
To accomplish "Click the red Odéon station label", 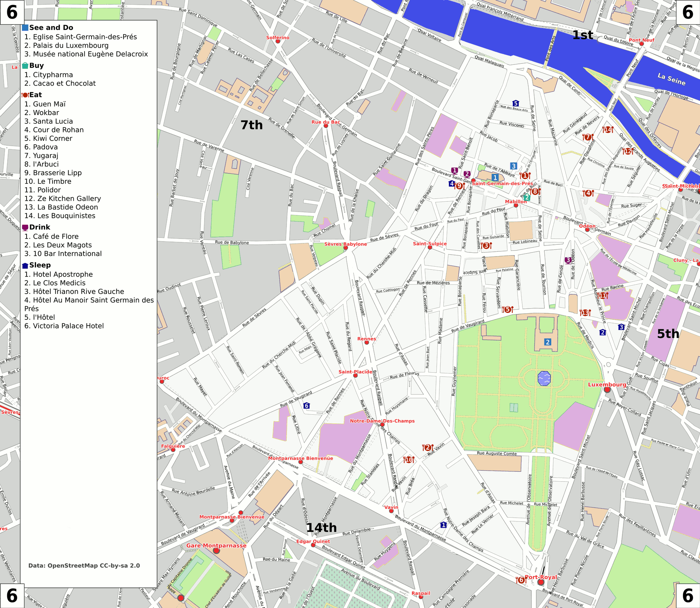I will click(587, 226).
